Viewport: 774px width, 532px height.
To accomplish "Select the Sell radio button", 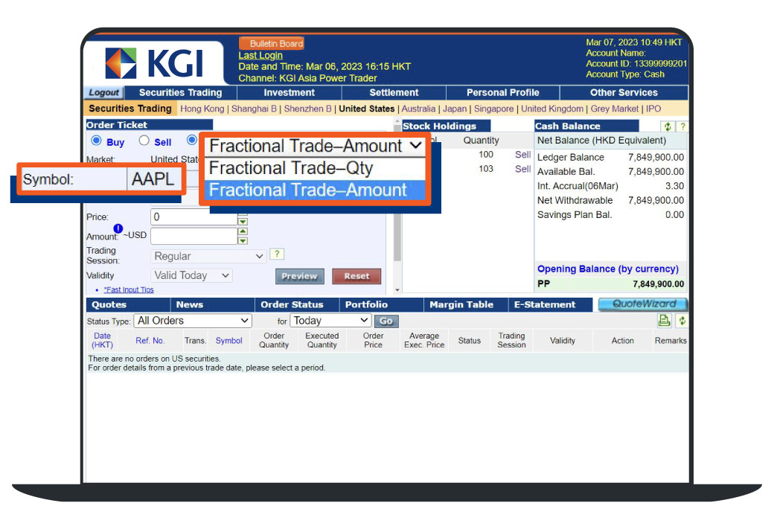I will [x=144, y=141].
